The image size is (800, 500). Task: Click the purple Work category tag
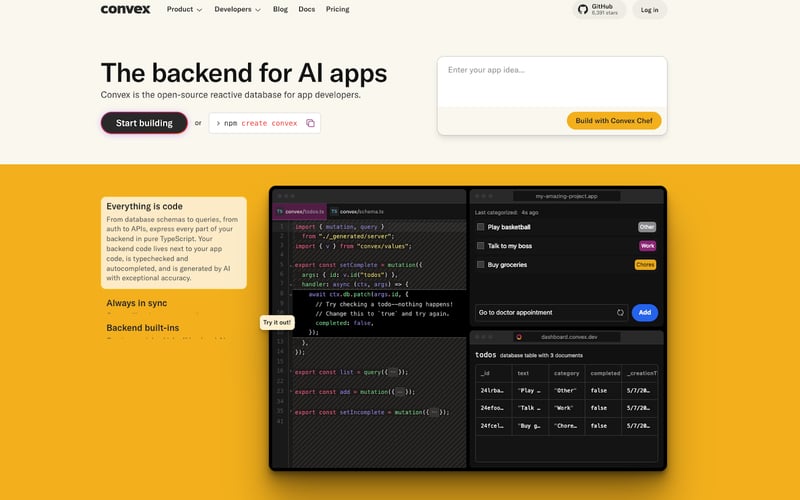point(647,245)
